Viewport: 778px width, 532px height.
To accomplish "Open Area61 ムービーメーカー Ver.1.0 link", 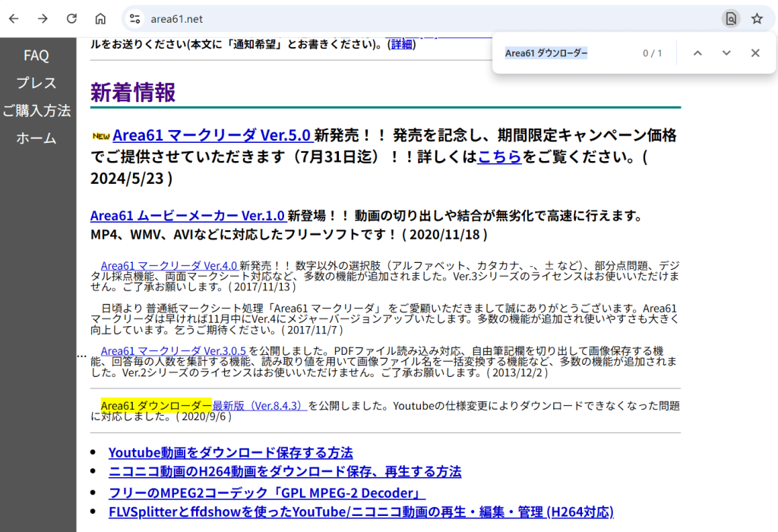I will (x=187, y=215).
